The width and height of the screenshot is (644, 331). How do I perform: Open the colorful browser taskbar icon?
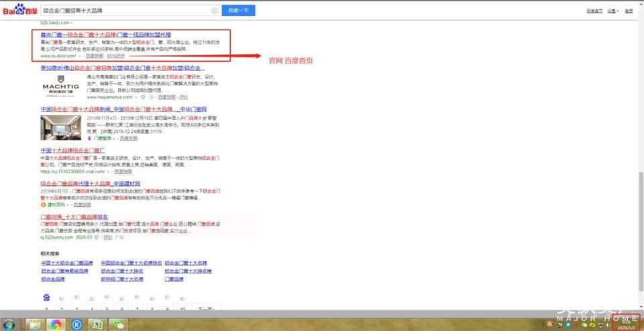(55, 324)
